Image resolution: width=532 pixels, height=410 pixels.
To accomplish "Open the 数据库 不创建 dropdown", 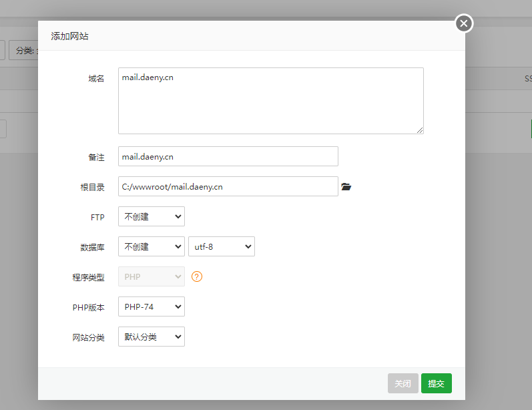I will pos(152,246).
